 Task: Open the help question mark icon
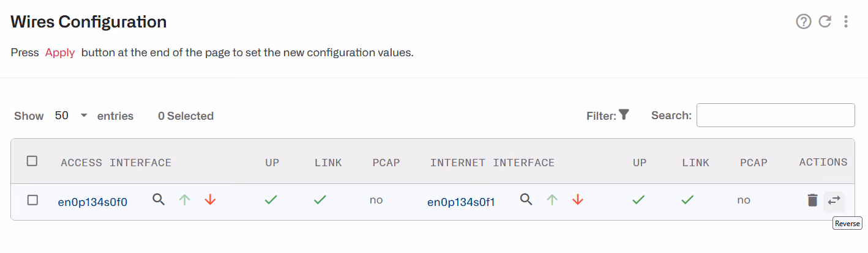(x=803, y=22)
